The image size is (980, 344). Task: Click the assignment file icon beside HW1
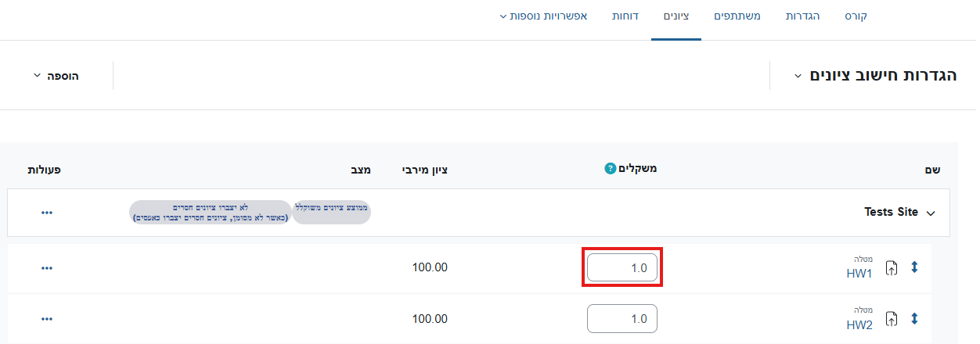(892, 268)
